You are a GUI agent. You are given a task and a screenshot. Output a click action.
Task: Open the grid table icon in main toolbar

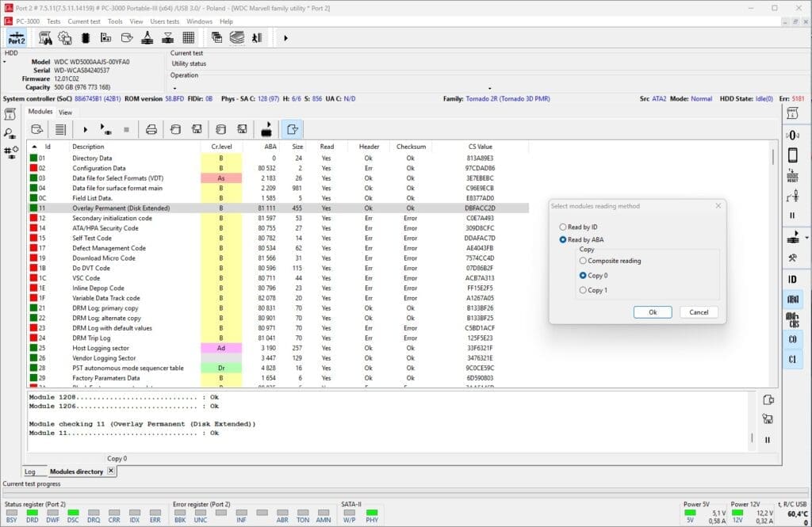click(x=189, y=38)
